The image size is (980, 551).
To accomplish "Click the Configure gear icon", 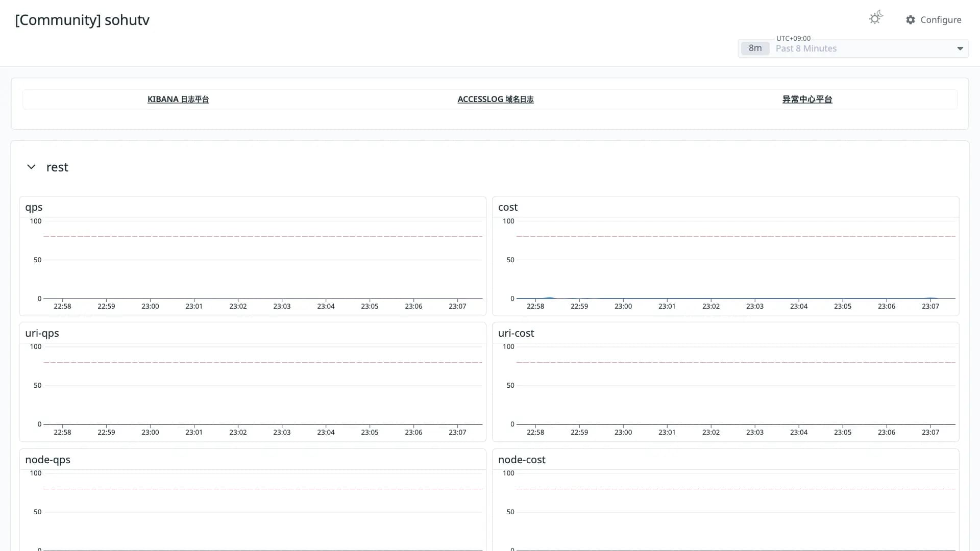I will point(911,20).
